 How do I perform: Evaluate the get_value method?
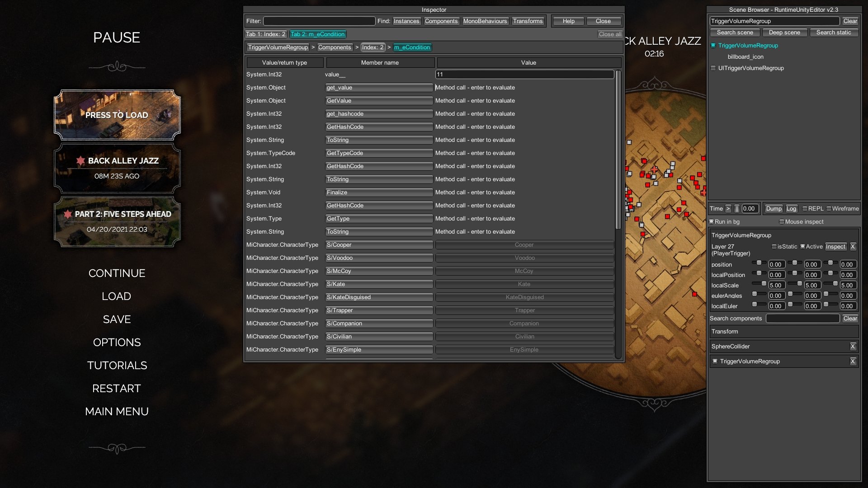(379, 87)
